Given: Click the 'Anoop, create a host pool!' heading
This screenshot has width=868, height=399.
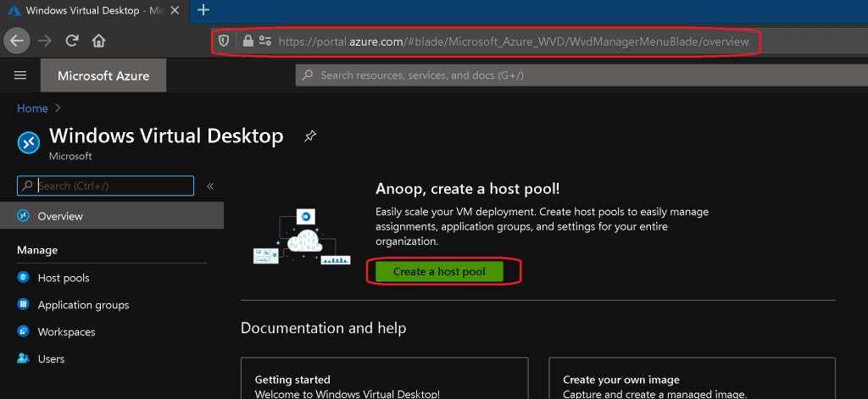Looking at the screenshot, I should pos(468,189).
